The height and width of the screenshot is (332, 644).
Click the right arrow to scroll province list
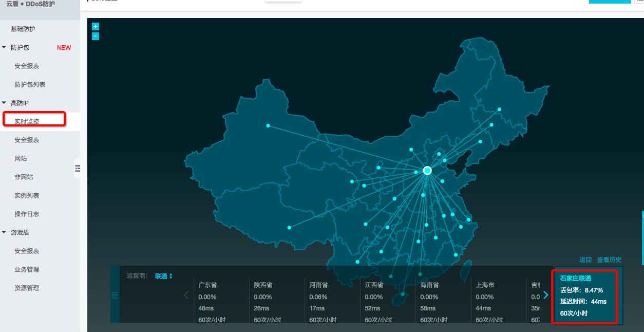pyautogui.click(x=546, y=295)
